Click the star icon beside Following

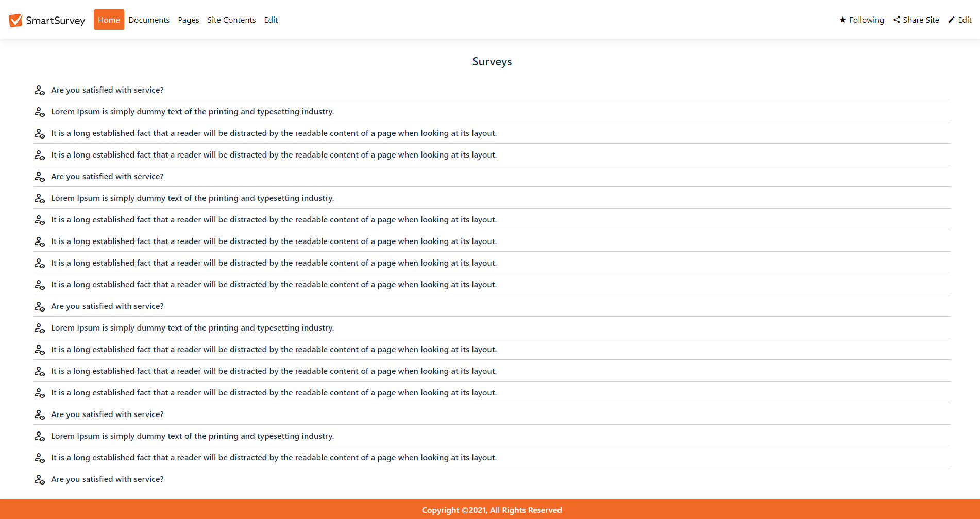pyautogui.click(x=843, y=20)
